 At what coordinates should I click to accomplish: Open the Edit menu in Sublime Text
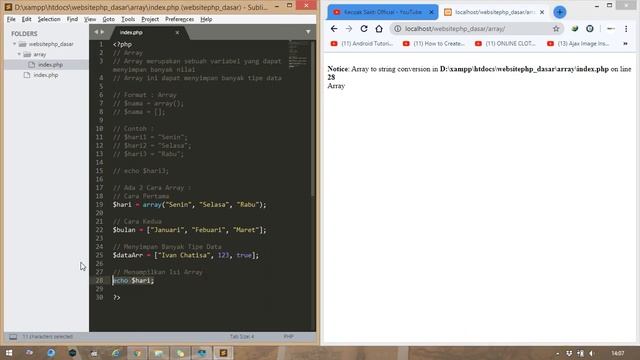tap(27, 19)
